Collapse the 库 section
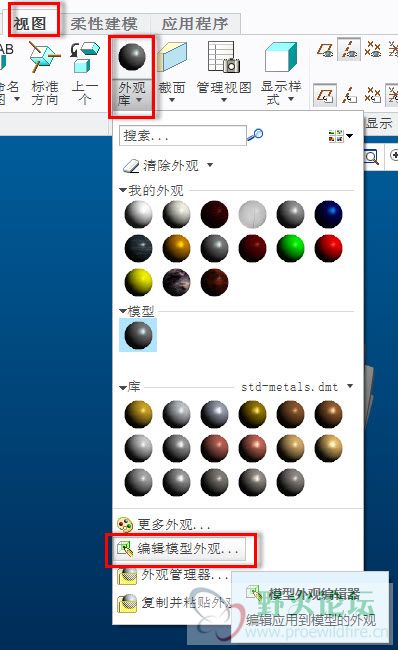Viewport: 398px width, 650px height. click(x=123, y=388)
